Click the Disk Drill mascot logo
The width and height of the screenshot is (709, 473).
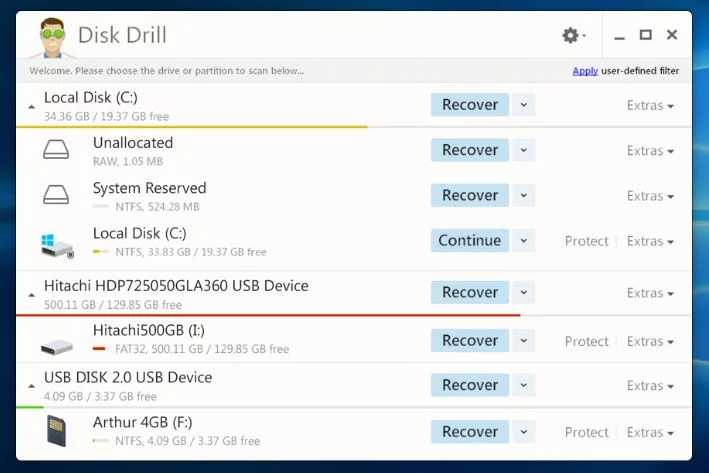click(52, 38)
